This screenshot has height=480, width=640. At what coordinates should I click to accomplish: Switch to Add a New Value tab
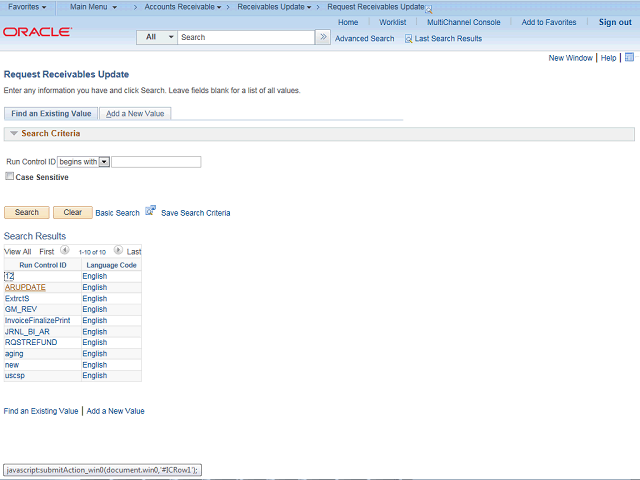[135, 113]
